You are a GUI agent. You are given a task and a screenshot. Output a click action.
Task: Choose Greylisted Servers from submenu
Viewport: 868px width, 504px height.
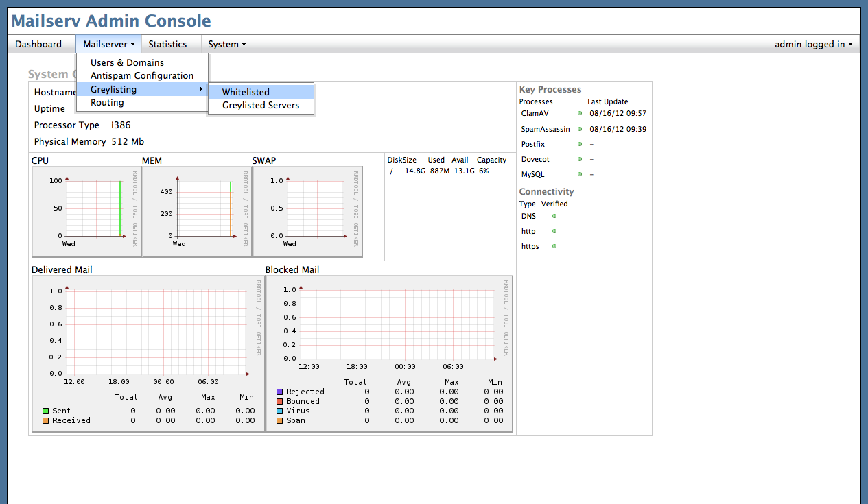pyautogui.click(x=261, y=106)
